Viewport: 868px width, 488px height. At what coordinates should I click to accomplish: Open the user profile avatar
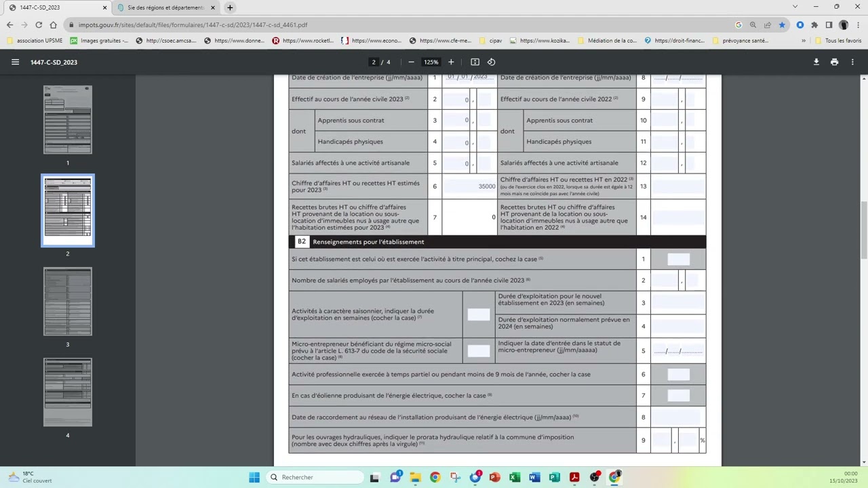[844, 24]
